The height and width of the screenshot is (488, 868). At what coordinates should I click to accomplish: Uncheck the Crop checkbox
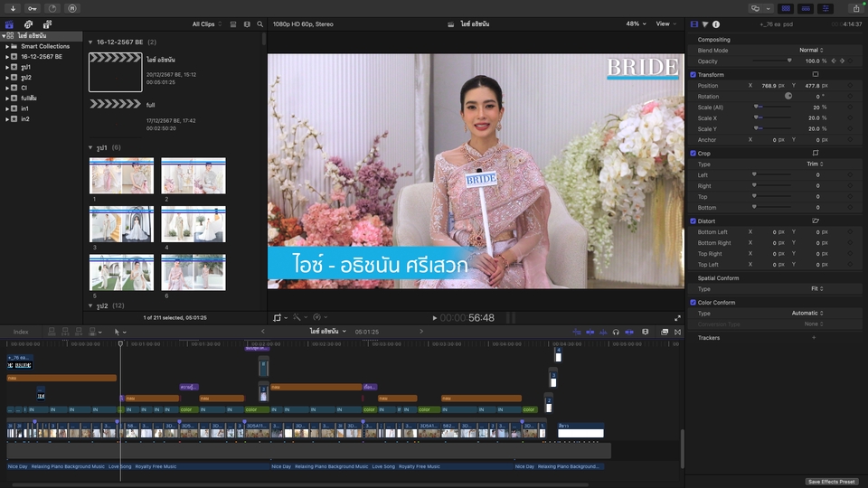tap(693, 154)
